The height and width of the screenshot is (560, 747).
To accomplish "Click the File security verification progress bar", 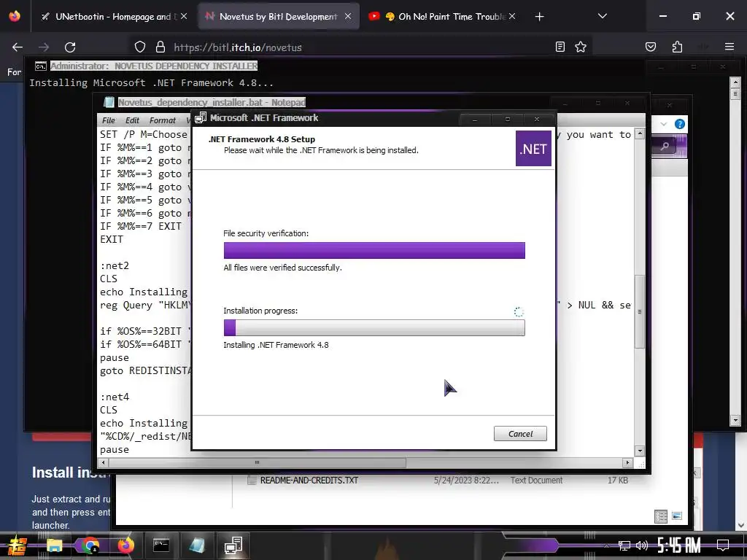I will click(x=374, y=251).
